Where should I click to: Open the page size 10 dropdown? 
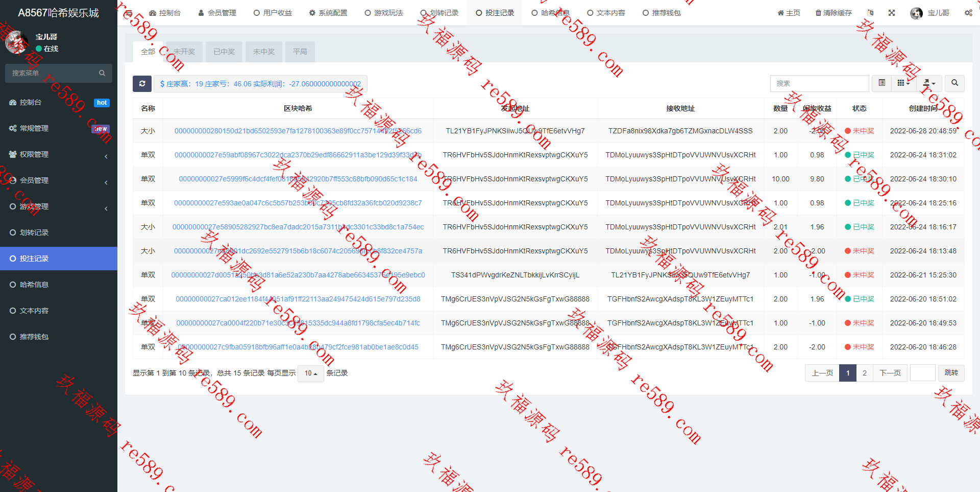[x=311, y=373]
